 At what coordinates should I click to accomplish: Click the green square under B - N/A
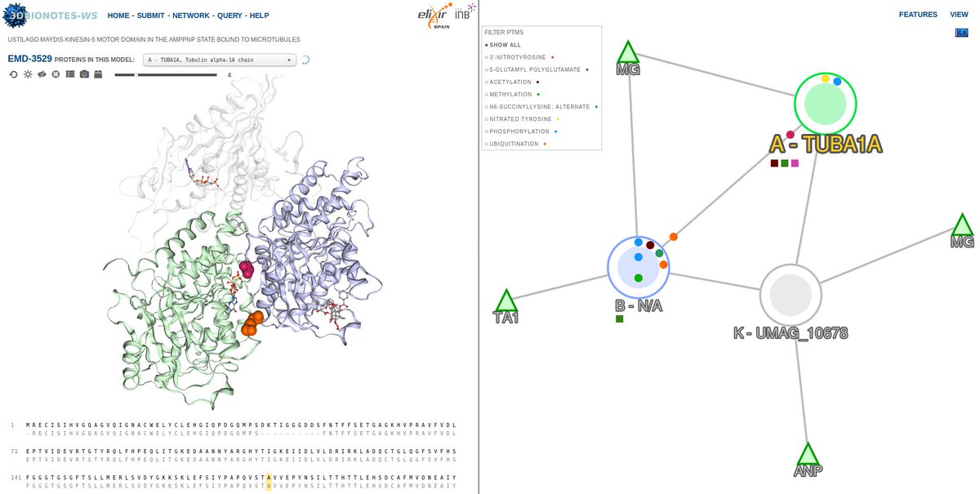[620, 318]
